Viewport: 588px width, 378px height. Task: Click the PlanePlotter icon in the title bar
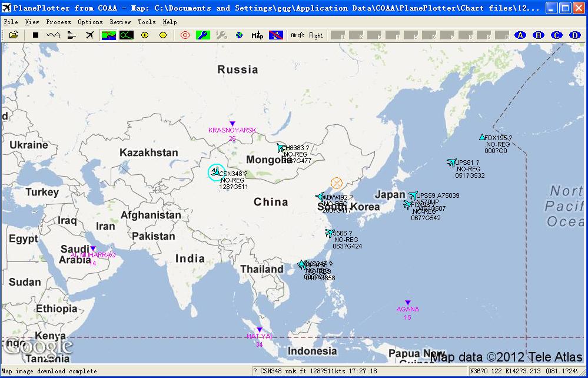(6, 8)
